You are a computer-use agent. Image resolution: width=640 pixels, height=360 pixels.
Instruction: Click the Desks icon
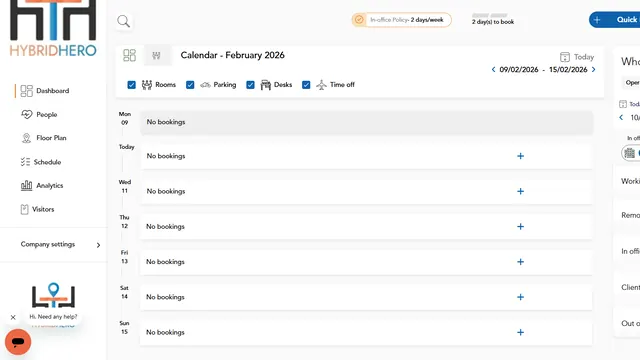[266, 84]
